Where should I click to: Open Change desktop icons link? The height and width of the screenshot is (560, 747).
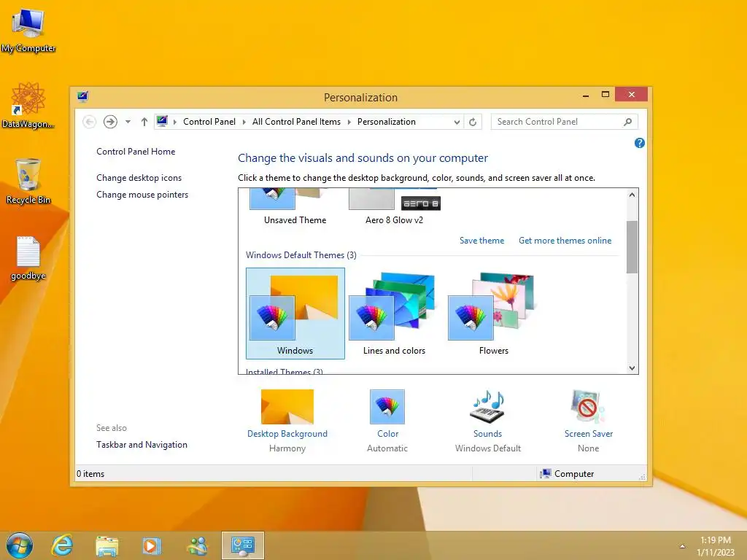coord(139,178)
